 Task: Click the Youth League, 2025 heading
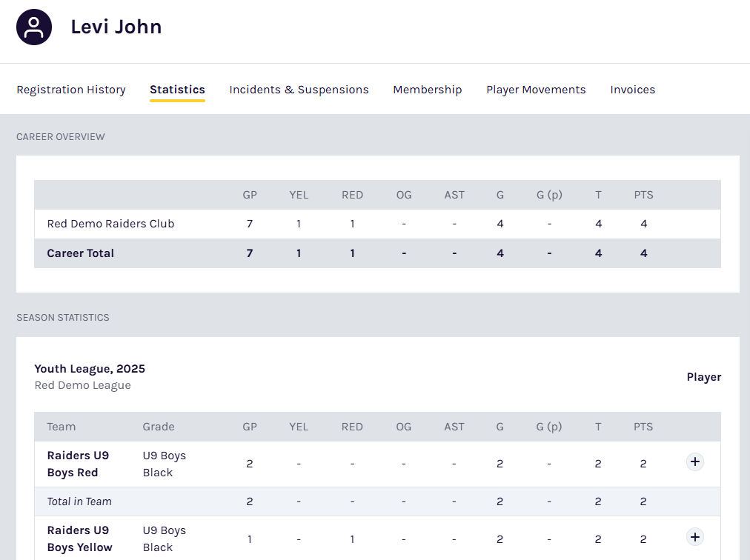pos(90,369)
